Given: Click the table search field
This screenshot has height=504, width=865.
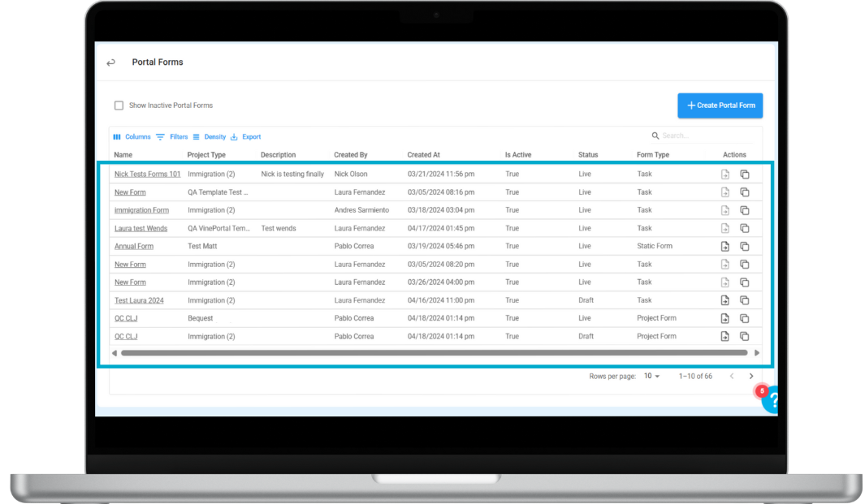Looking at the screenshot, I should pos(703,136).
